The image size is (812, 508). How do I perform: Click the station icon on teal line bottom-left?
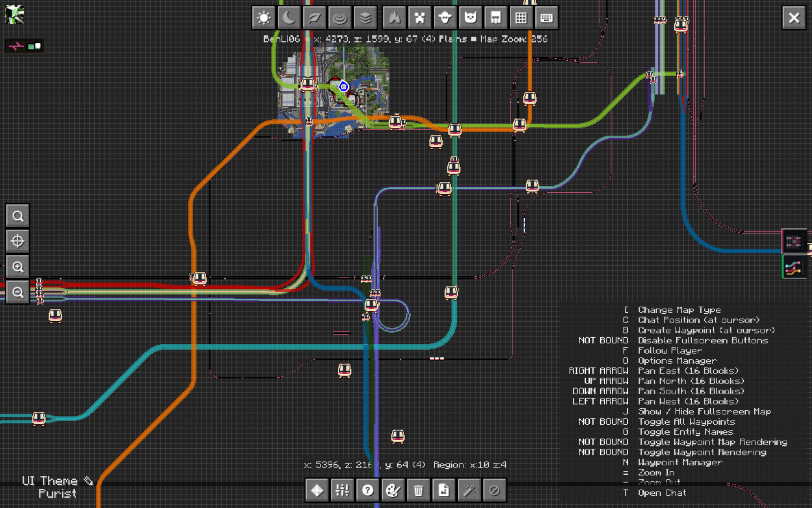[39, 418]
